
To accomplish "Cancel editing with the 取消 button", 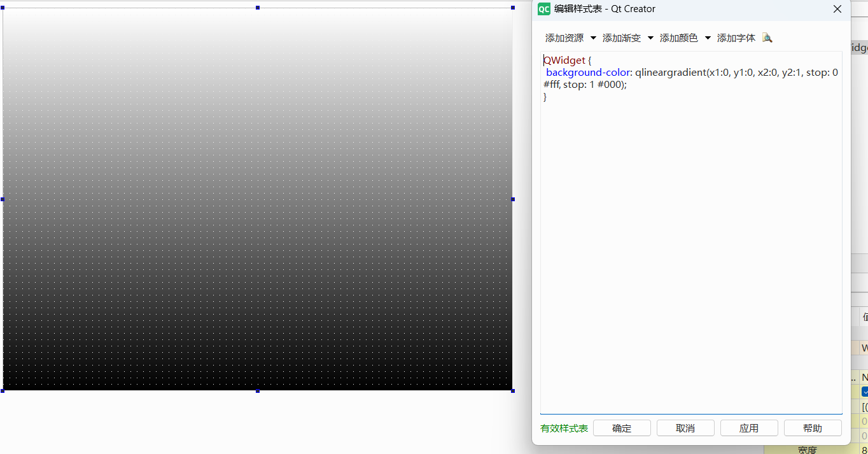I will (685, 428).
